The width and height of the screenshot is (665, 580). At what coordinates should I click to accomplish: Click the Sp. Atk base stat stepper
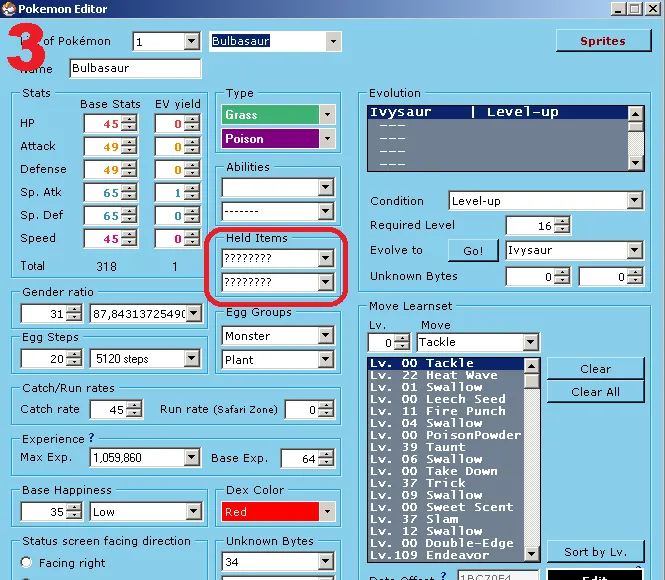coord(129,193)
